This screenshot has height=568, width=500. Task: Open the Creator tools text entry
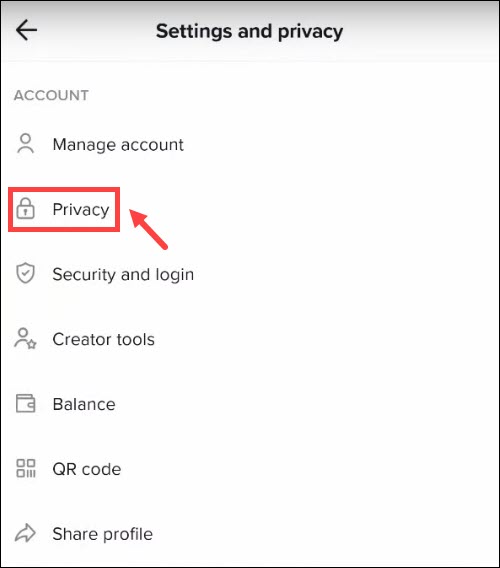tap(104, 339)
